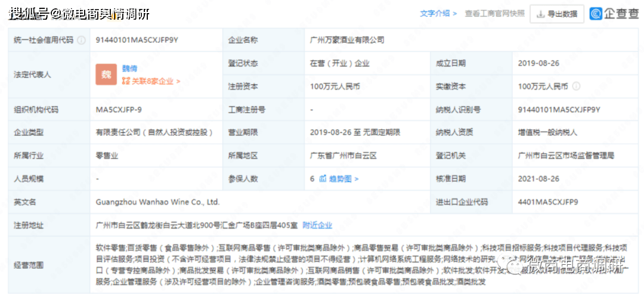Click the English name Guangzhou Wanhao Wine Co., Ltd.
This screenshot has height=294, width=644.
tap(157, 202)
